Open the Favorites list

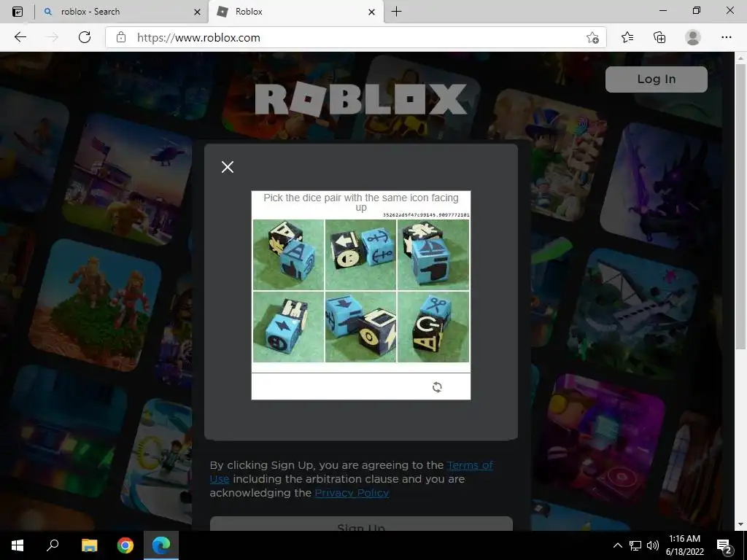tap(627, 38)
